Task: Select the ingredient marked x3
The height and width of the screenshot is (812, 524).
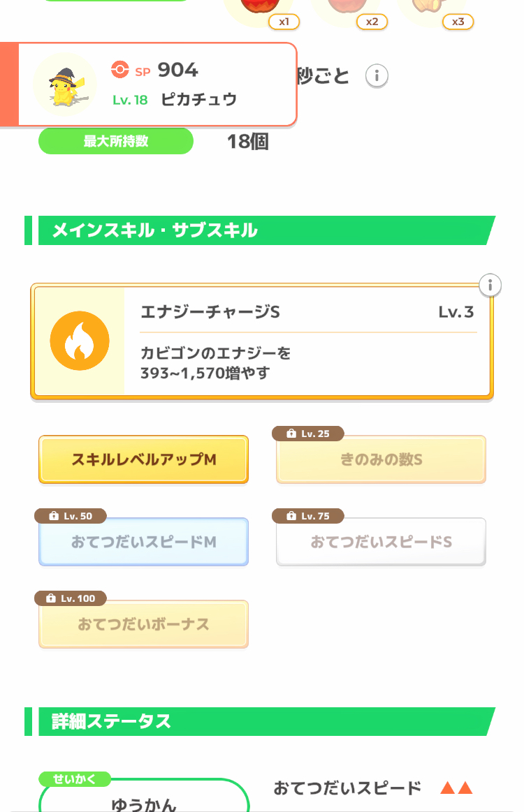Action: click(x=428, y=8)
